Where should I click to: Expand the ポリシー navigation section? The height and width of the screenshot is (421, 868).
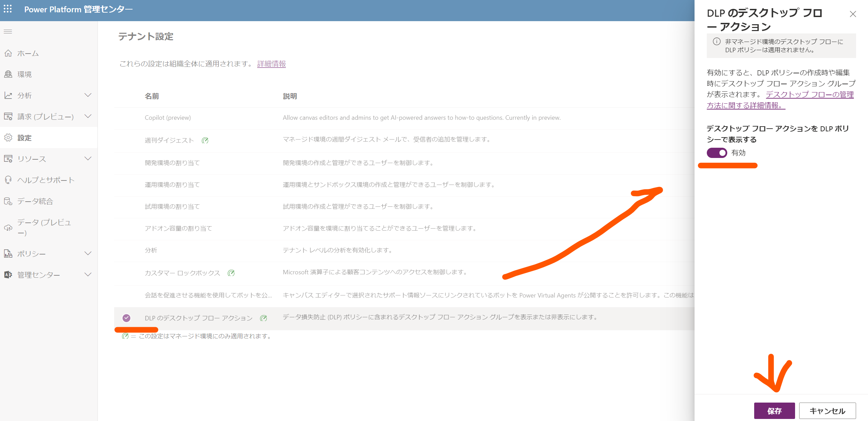tap(88, 253)
